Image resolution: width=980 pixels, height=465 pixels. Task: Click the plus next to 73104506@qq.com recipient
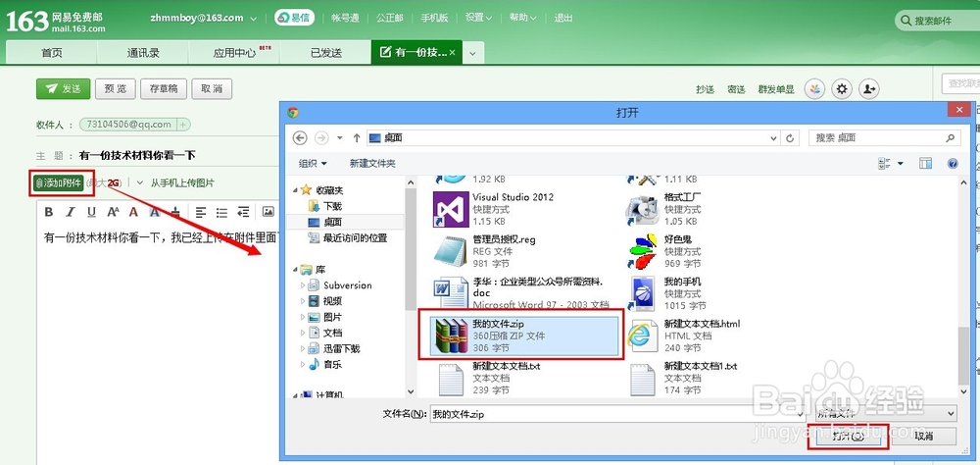tap(183, 125)
